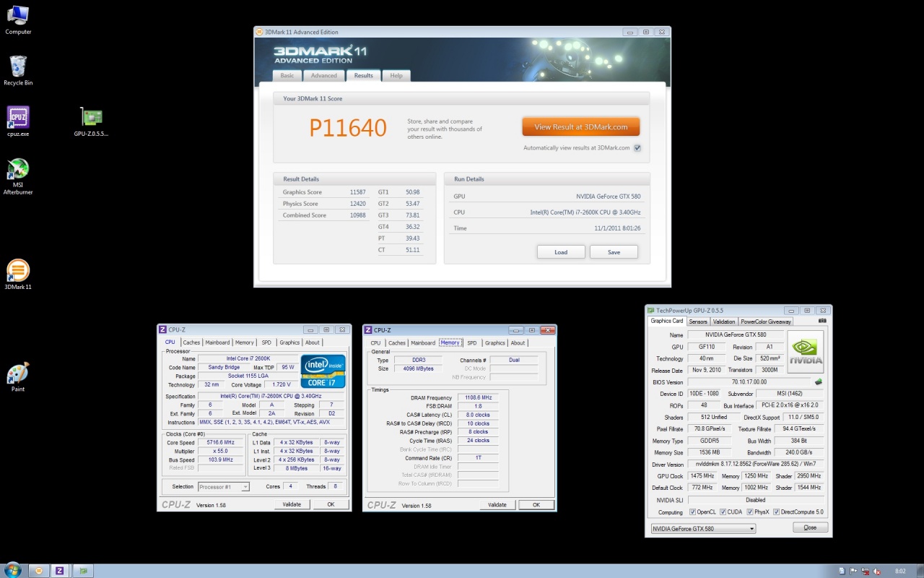Open the Recycle Bin
The image size is (924, 578).
pyautogui.click(x=18, y=66)
